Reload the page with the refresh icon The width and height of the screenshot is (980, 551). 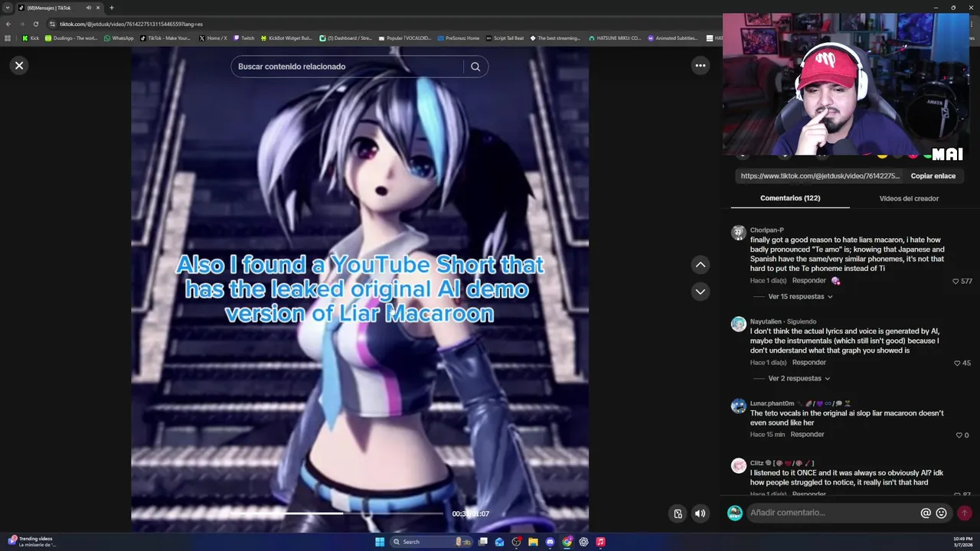tap(35, 24)
